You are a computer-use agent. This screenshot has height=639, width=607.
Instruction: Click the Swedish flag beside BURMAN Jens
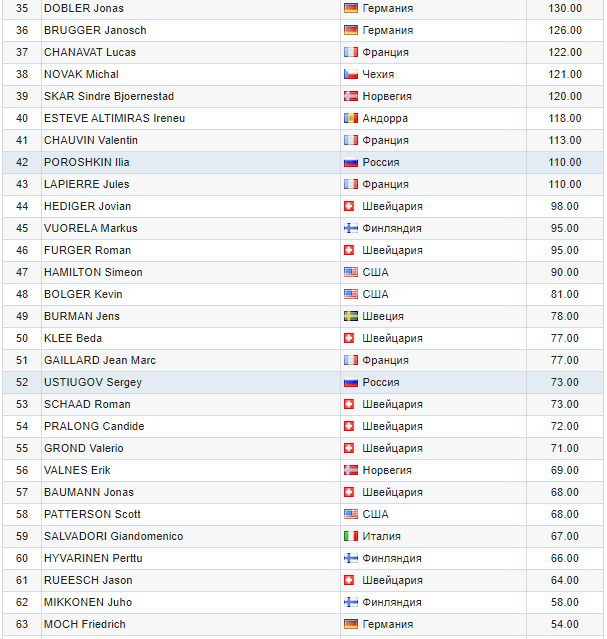tap(350, 316)
